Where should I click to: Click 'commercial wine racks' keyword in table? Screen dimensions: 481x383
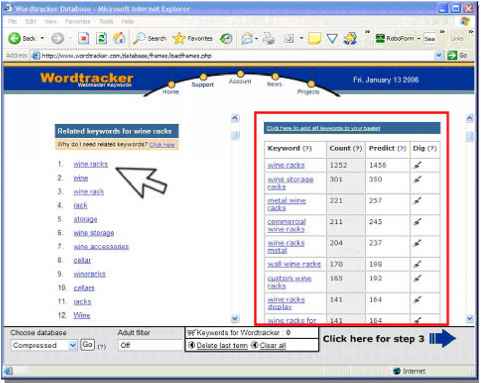(x=286, y=225)
